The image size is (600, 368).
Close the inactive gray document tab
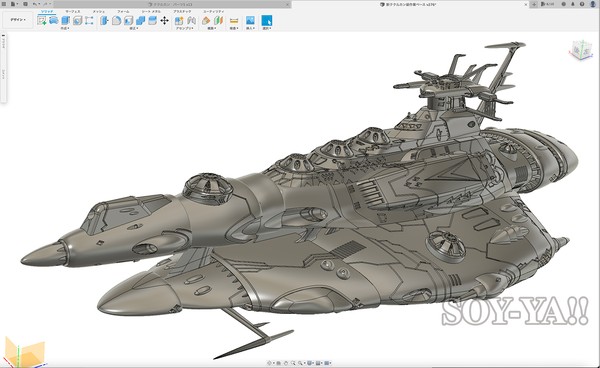click(287, 4)
